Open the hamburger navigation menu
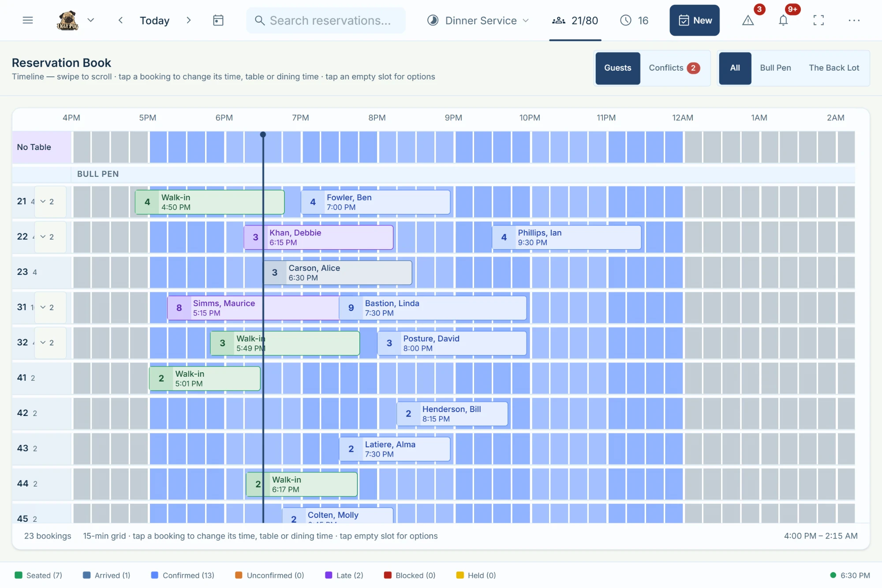Image resolution: width=882 pixels, height=588 pixels. coord(28,20)
